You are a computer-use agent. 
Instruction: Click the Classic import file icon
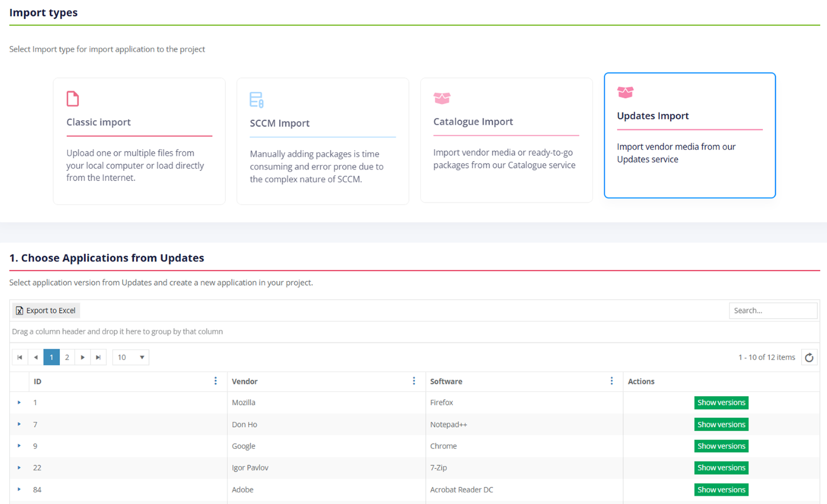pos(73,99)
